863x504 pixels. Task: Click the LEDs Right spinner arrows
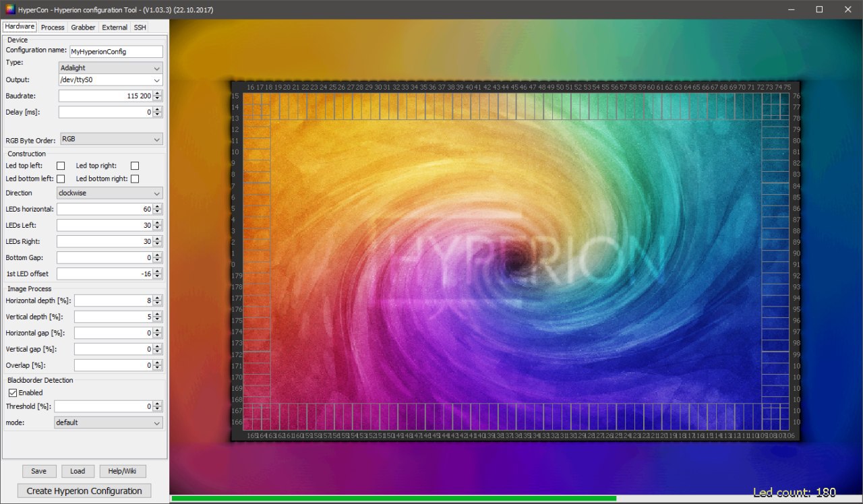tap(158, 241)
